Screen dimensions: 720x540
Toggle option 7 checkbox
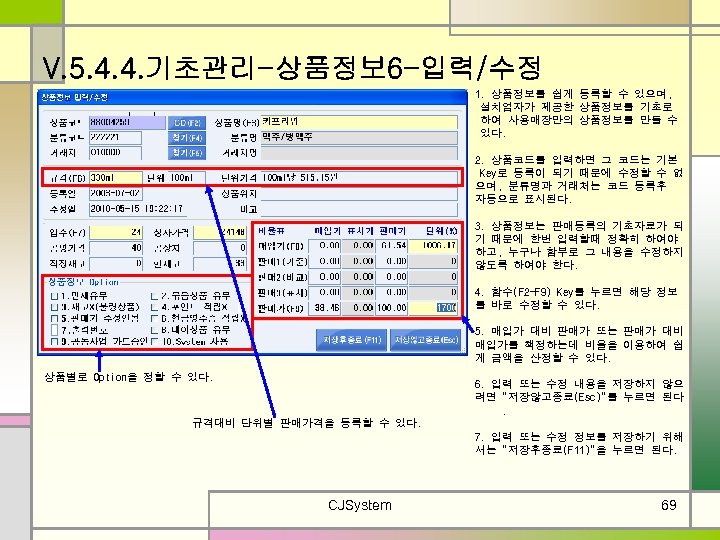click(x=54, y=330)
